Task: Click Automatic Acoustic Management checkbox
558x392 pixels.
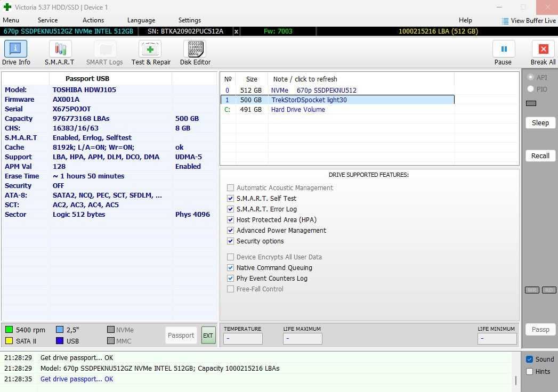Action: 230,188
